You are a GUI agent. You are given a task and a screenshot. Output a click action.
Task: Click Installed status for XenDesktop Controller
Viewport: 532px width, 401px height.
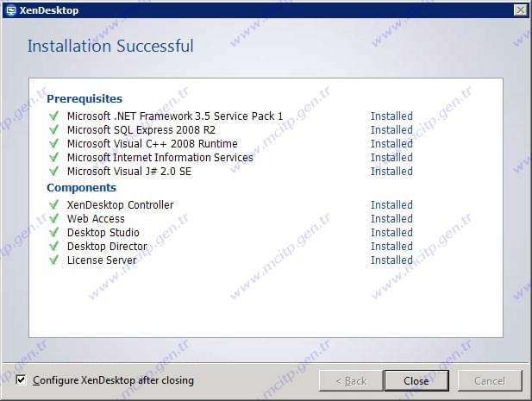tap(391, 205)
